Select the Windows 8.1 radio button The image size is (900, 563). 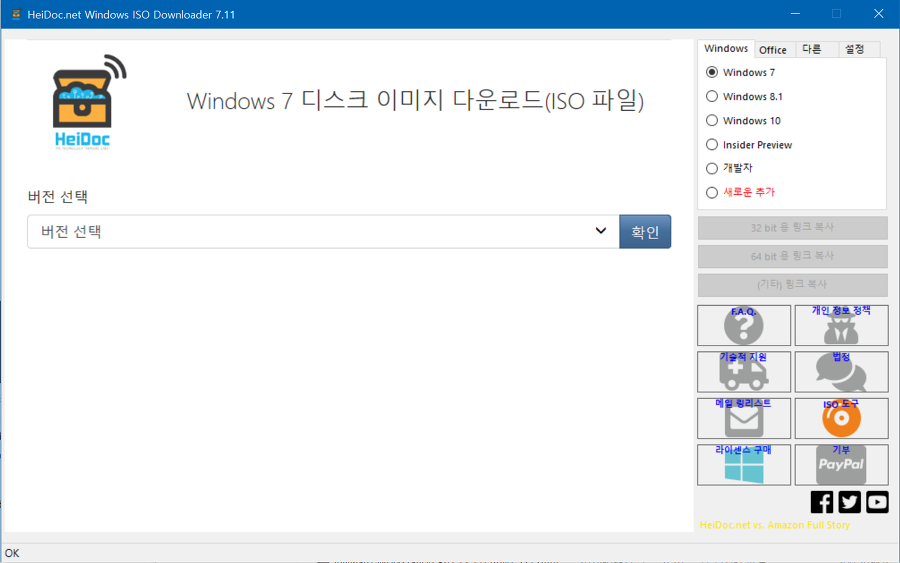[712, 97]
